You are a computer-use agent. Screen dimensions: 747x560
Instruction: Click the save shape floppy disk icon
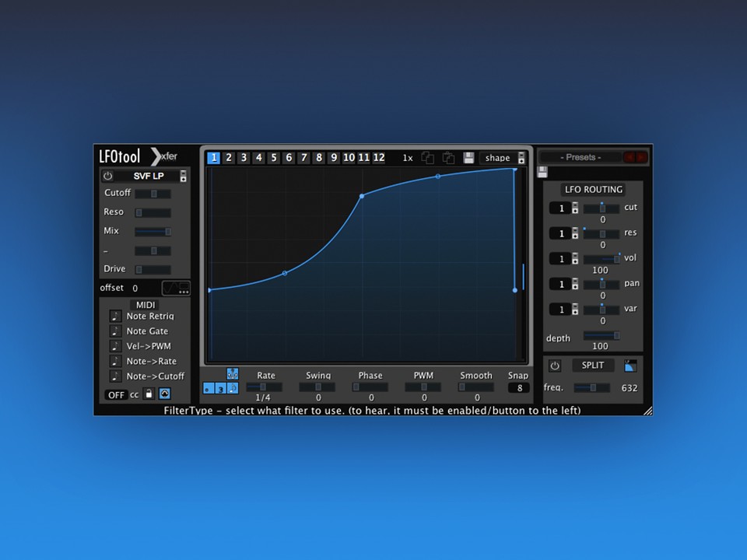(468, 157)
